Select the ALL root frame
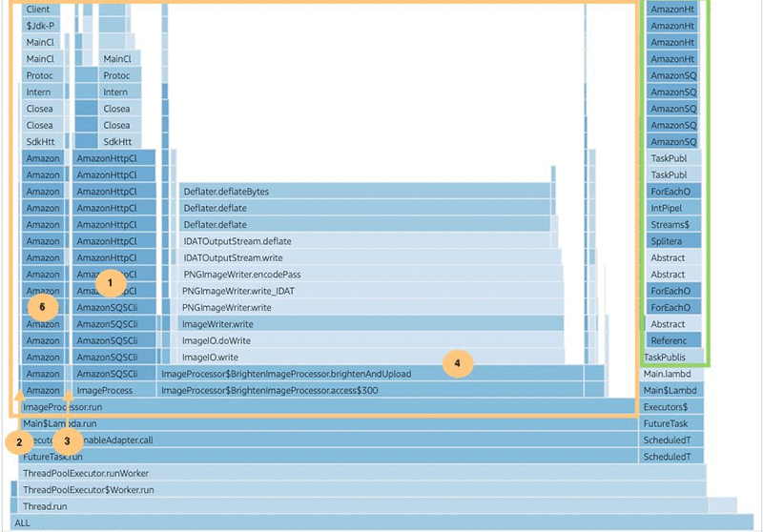Image resolution: width=763 pixels, height=532 pixels. [x=381, y=522]
